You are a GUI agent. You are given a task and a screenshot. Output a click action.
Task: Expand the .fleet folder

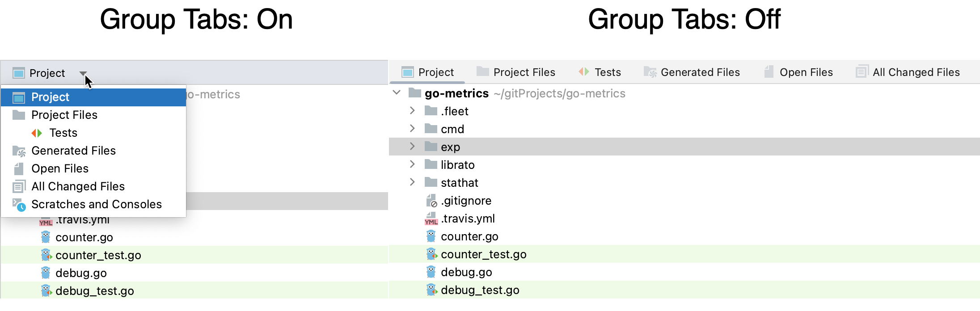point(412,111)
